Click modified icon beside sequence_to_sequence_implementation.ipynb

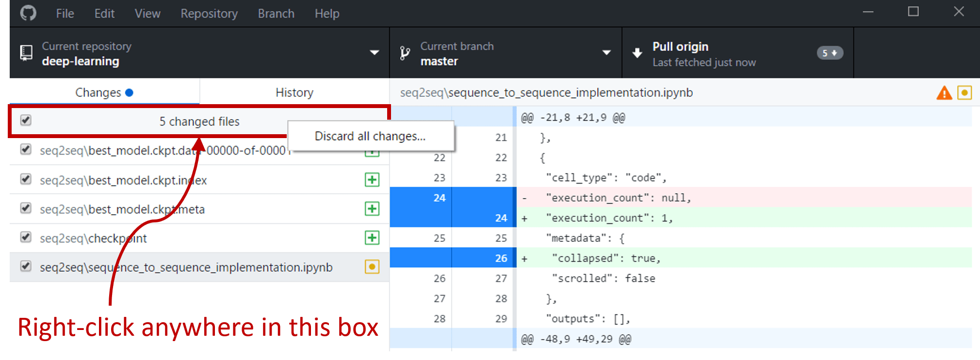pos(372,267)
